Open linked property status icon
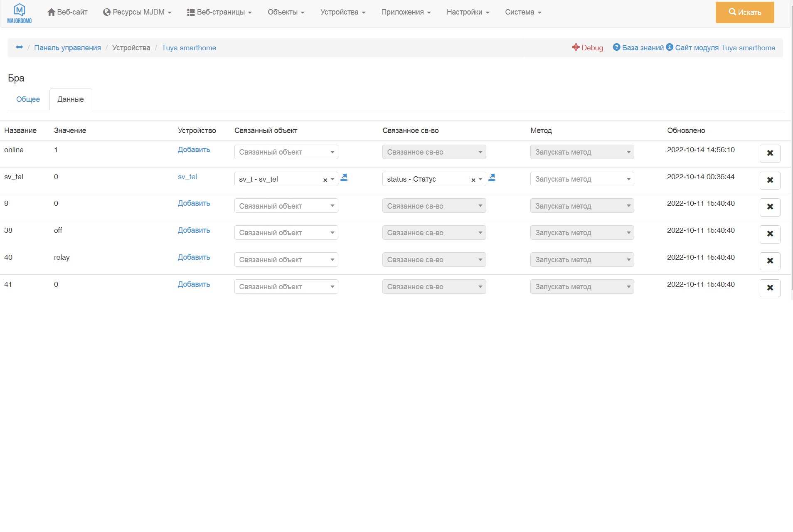This screenshot has height=532, width=793. pyautogui.click(x=492, y=178)
